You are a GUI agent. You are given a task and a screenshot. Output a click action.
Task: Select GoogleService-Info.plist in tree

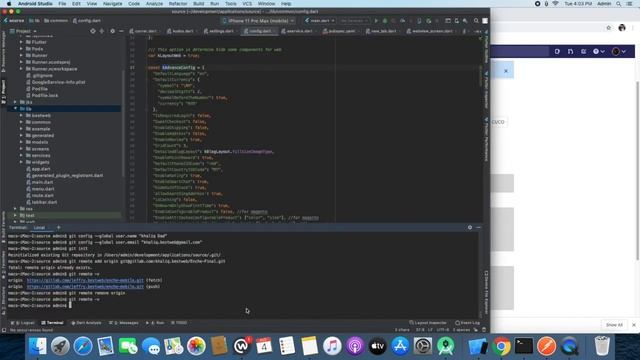point(58,82)
